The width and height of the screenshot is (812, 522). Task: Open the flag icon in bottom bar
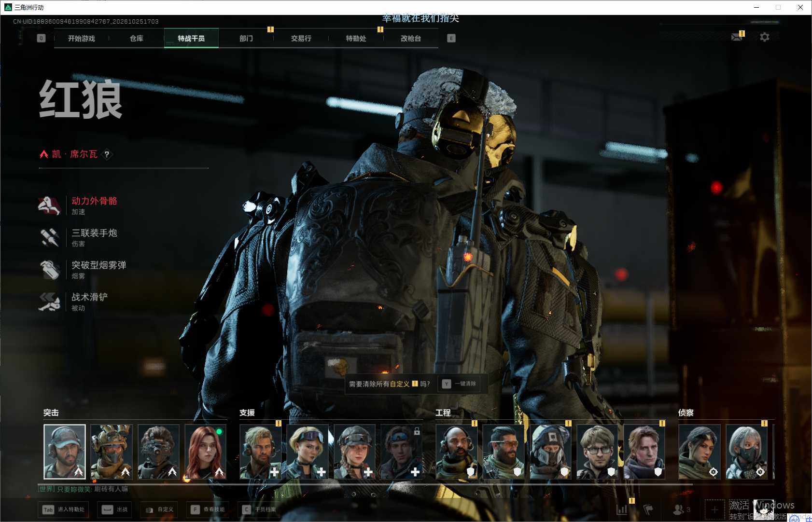648,509
